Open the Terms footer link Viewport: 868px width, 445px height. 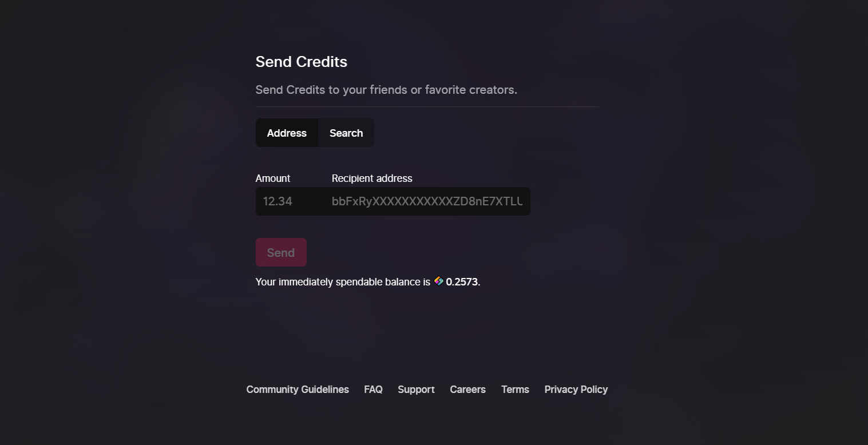pos(515,390)
